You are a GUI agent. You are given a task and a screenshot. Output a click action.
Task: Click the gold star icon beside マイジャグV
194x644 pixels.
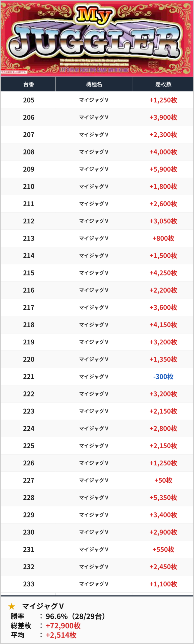(12, 606)
